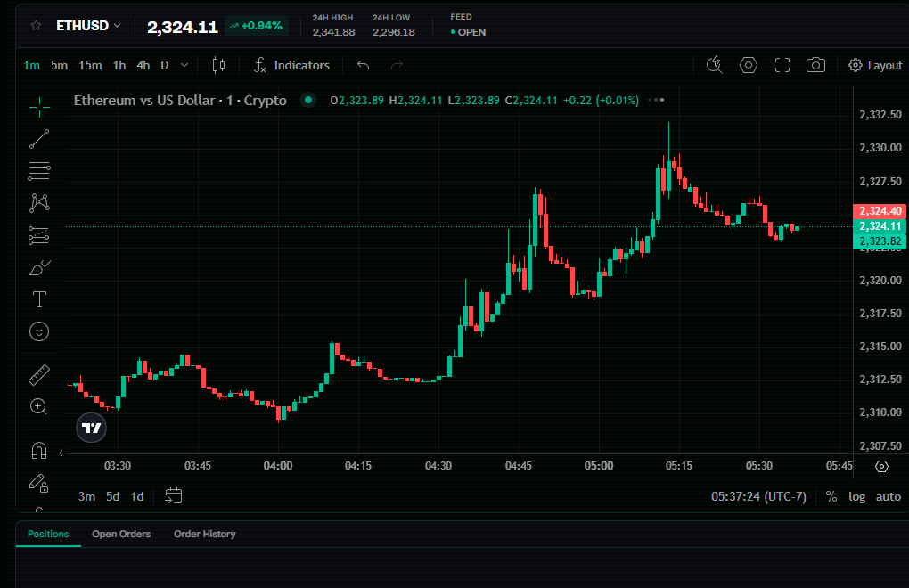Click the 24H LOW value 2,296.18
This screenshot has height=588, width=909.
[x=394, y=32]
